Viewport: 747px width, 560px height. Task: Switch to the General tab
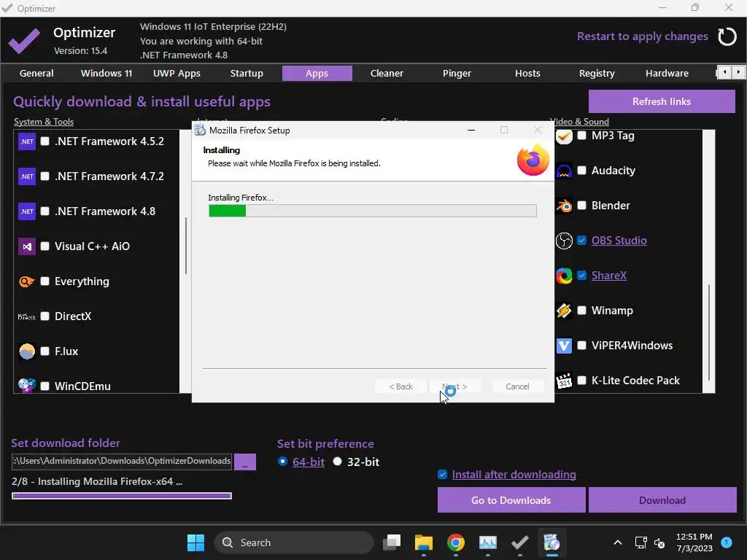click(36, 74)
